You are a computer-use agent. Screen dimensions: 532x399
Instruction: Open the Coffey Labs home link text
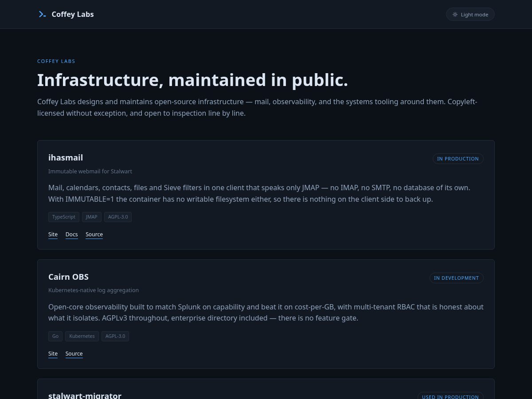click(x=73, y=14)
